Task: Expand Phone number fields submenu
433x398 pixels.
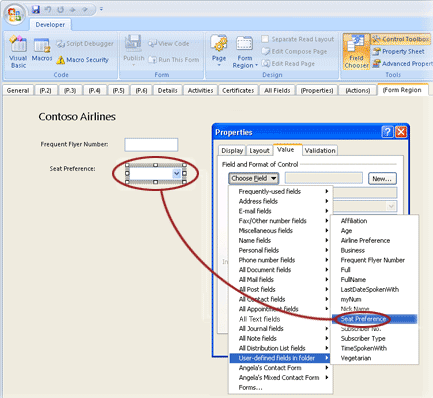Action: 281,260
